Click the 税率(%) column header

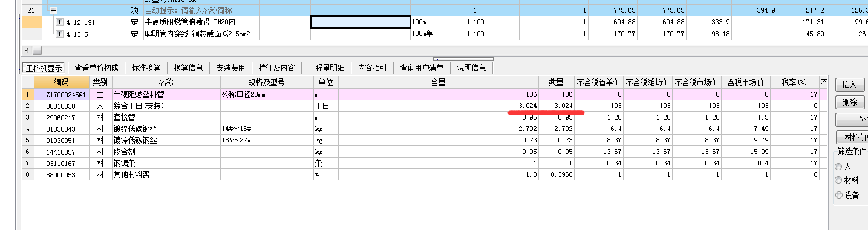(x=794, y=82)
